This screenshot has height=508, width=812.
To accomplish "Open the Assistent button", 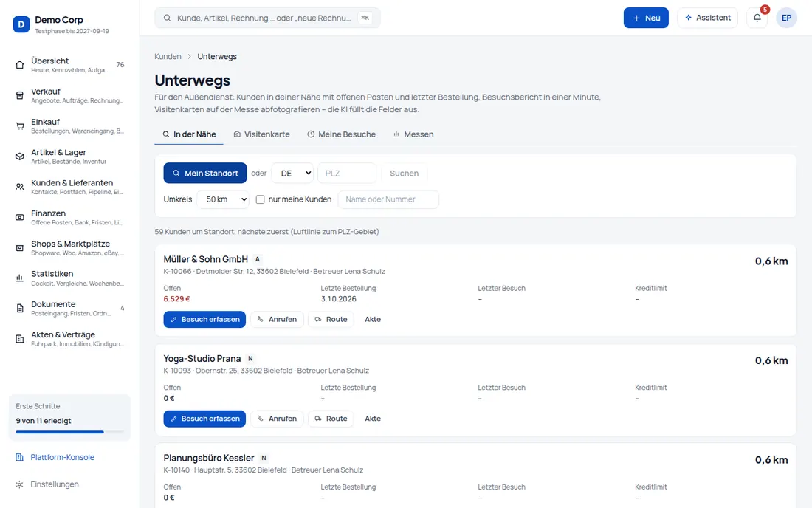I will [707, 18].
